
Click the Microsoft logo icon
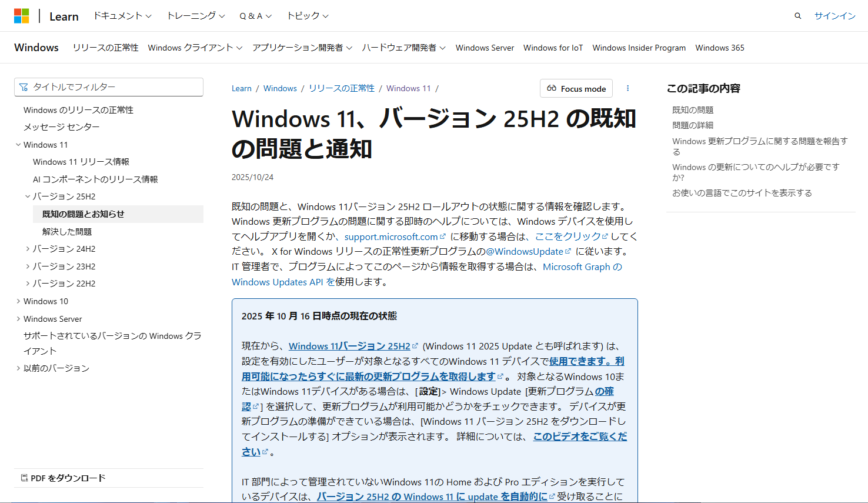coord(22,16)
